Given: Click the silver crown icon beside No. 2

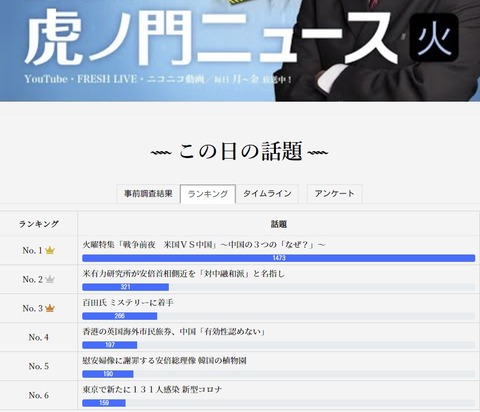Looking at the screenshot, I should coord(50,279).
